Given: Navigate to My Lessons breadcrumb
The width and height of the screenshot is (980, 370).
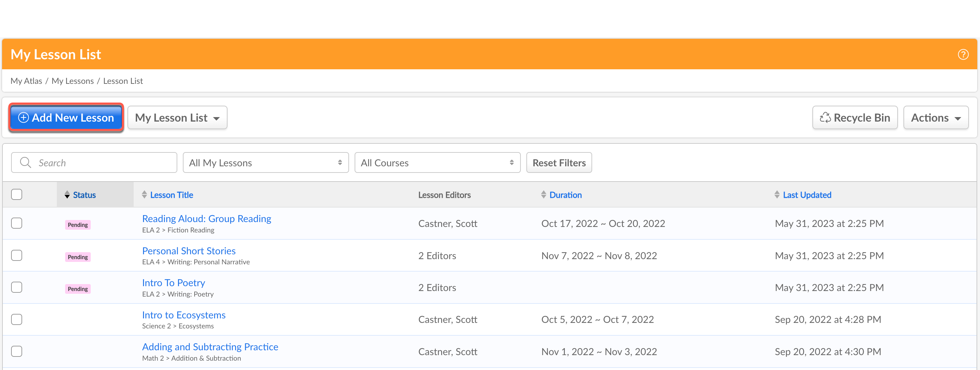Looking at the screenshot, I should coord(73,81).
